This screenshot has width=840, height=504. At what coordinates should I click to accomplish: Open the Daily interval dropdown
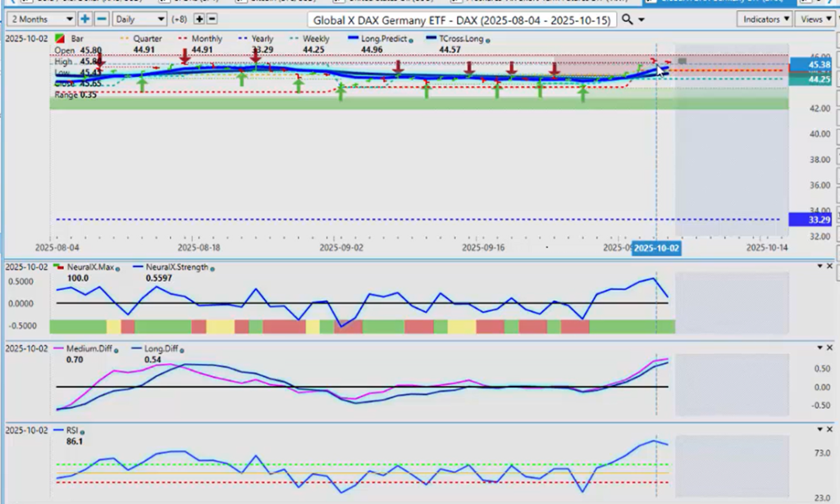pos(139,19)
